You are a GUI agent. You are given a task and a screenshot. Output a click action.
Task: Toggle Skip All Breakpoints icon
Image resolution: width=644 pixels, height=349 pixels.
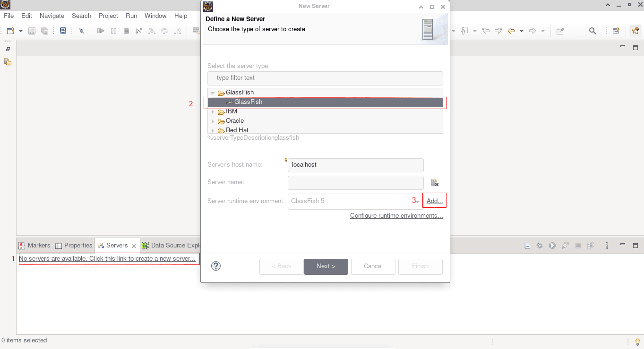pos(81,31)
